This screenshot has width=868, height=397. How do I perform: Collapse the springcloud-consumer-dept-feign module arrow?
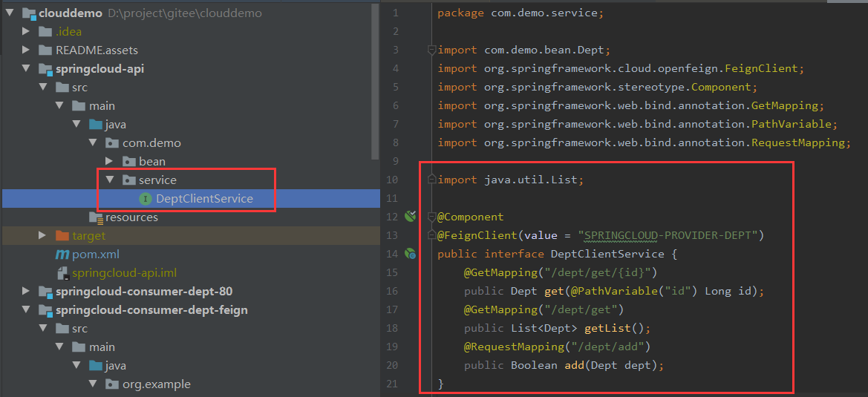(26, 310)
